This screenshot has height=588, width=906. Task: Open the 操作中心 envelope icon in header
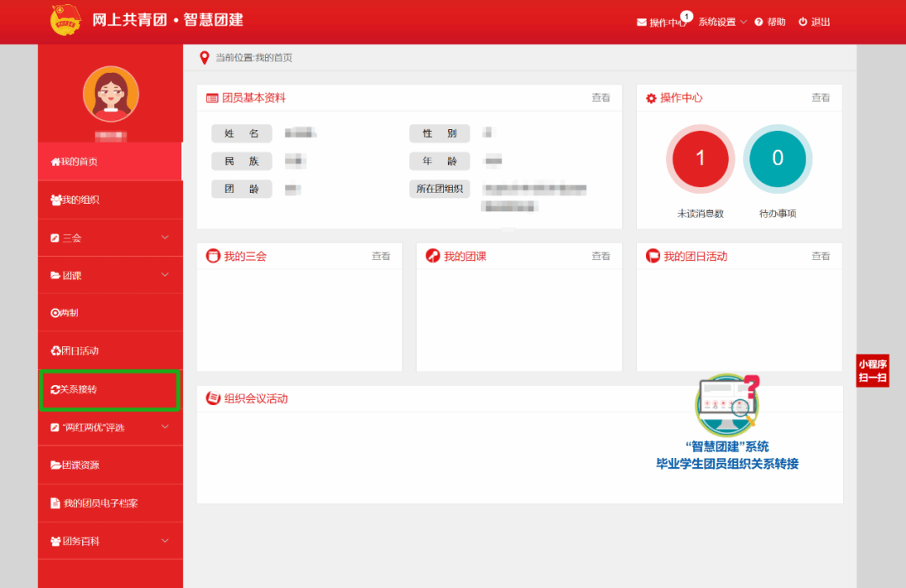coord(642,23)
